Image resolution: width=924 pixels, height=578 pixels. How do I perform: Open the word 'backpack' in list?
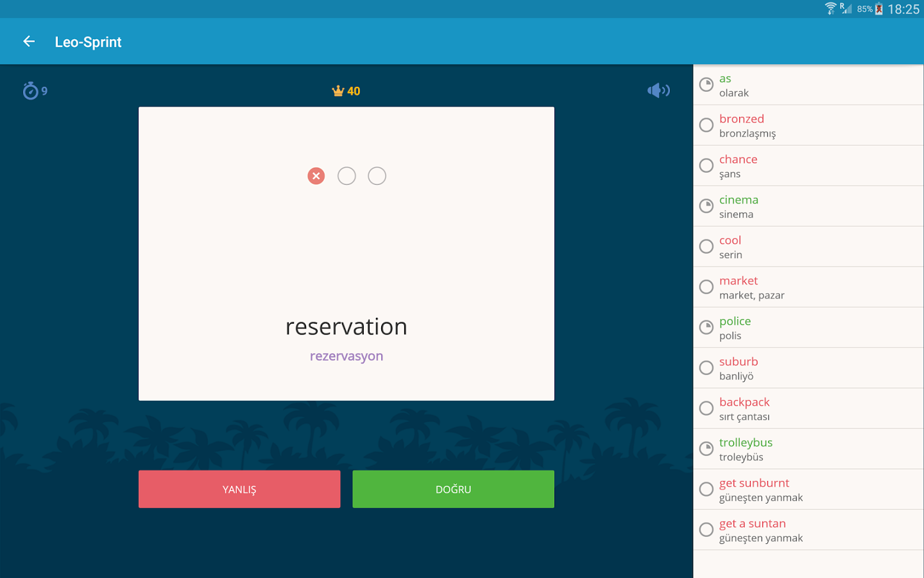(x=744, y=402)
